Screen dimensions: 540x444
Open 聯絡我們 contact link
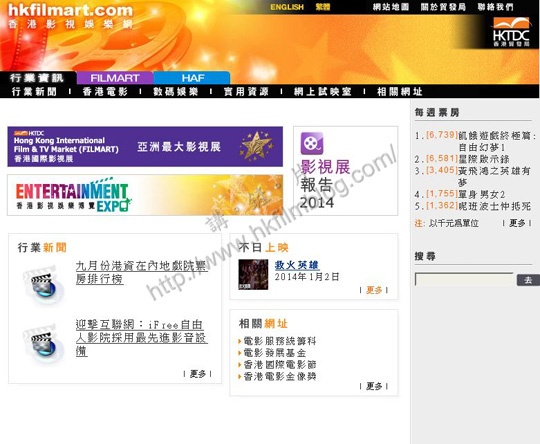click(495, 7)
